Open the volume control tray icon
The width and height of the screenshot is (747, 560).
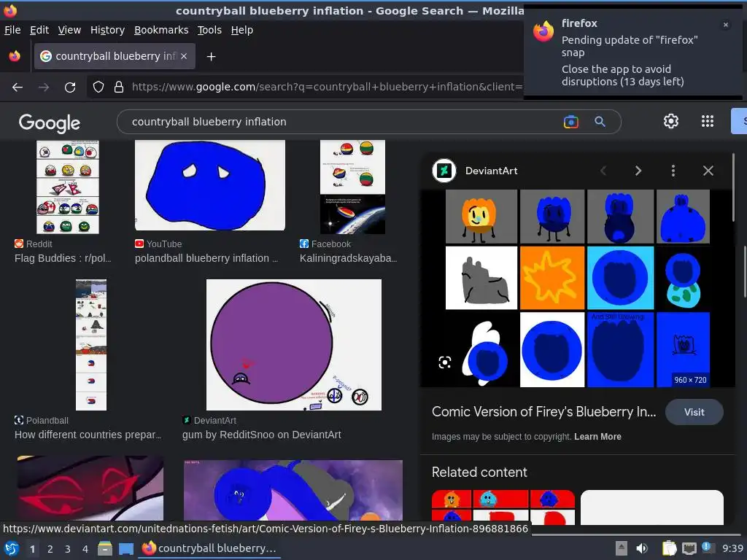642,548
